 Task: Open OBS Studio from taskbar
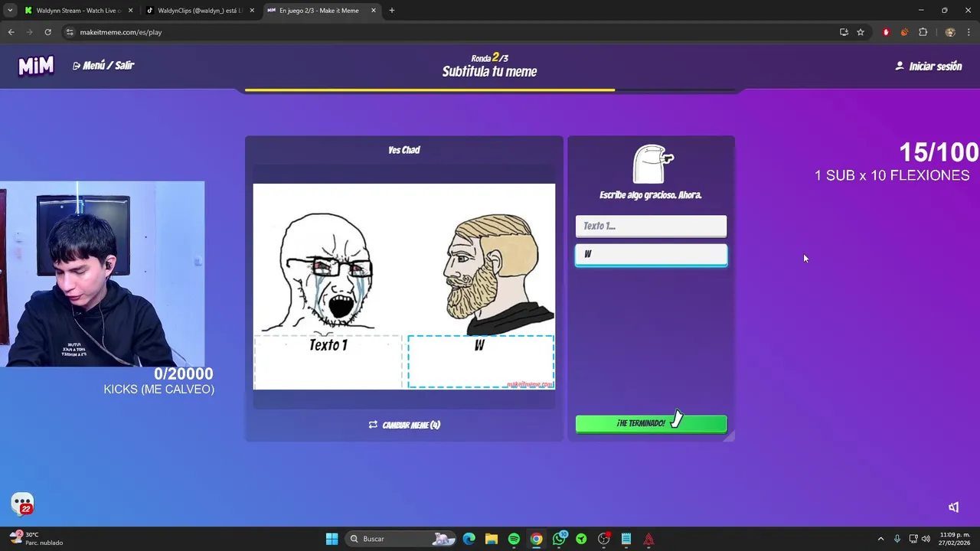point(604,539)
